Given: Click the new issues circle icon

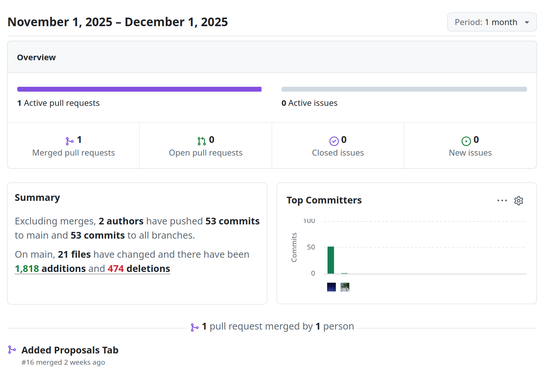Looking at the screenshot, I should point(466,141).
